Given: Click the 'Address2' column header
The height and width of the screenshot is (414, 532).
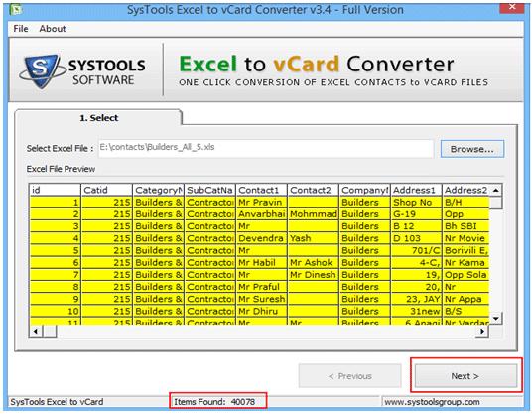Looking at the screenshot, I should pos(465,190).
